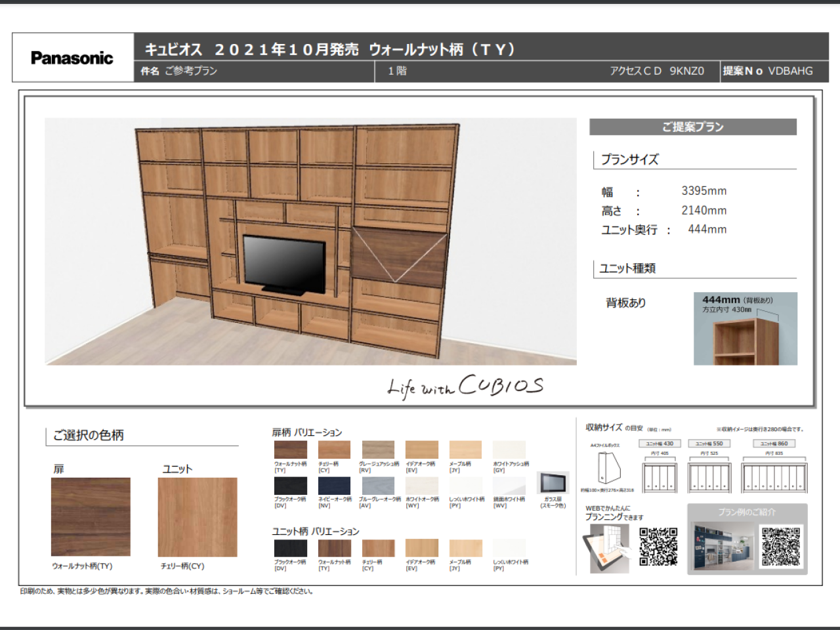Open the 444mm unit with back panel thumbnail

click(x=745, y=329)
